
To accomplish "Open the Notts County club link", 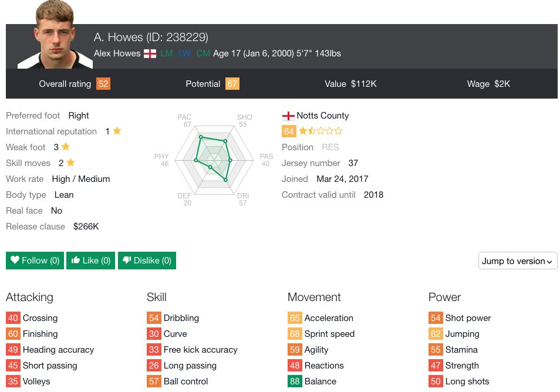I will pyautogui.click(x=322, y=116).
